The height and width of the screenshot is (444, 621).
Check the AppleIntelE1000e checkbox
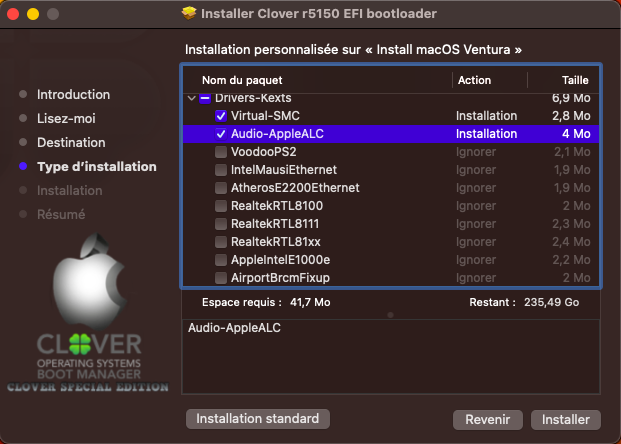[x=221, y=260]
